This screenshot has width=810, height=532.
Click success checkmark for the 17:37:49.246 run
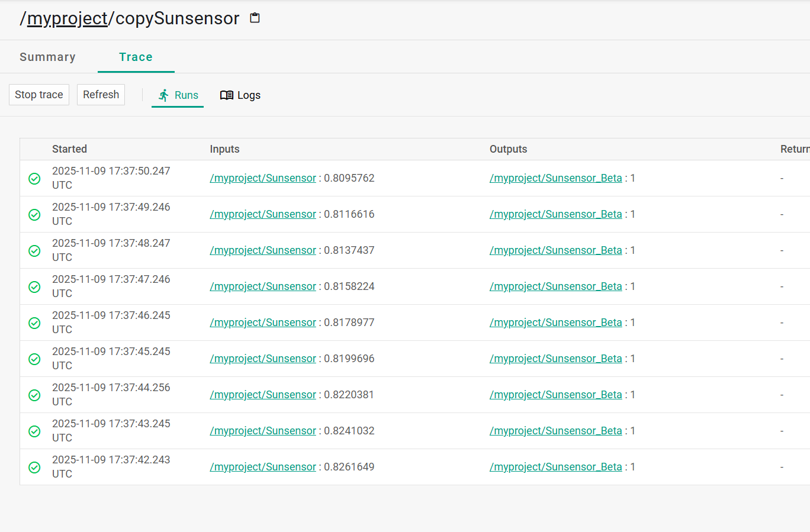pos(35,214)
